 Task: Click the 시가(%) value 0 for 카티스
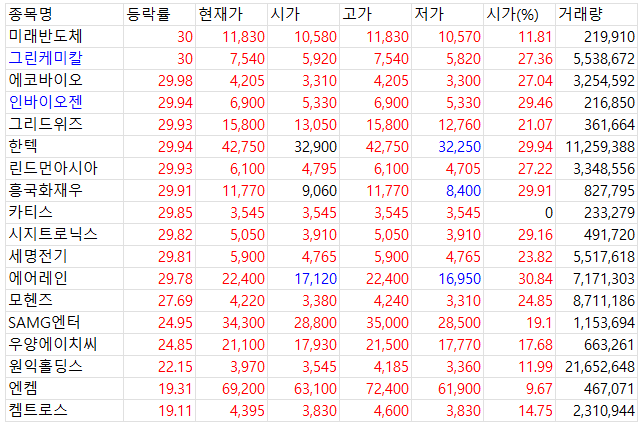pos(549,213)
